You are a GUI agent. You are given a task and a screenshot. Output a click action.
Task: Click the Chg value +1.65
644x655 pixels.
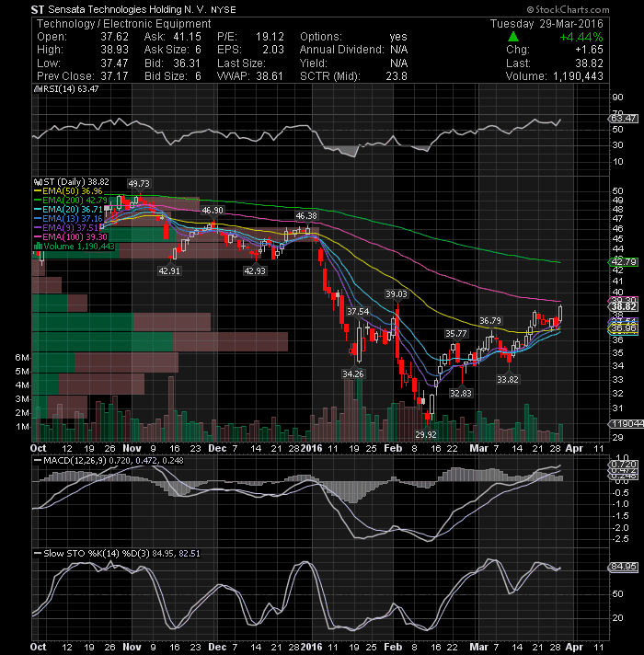590,50
